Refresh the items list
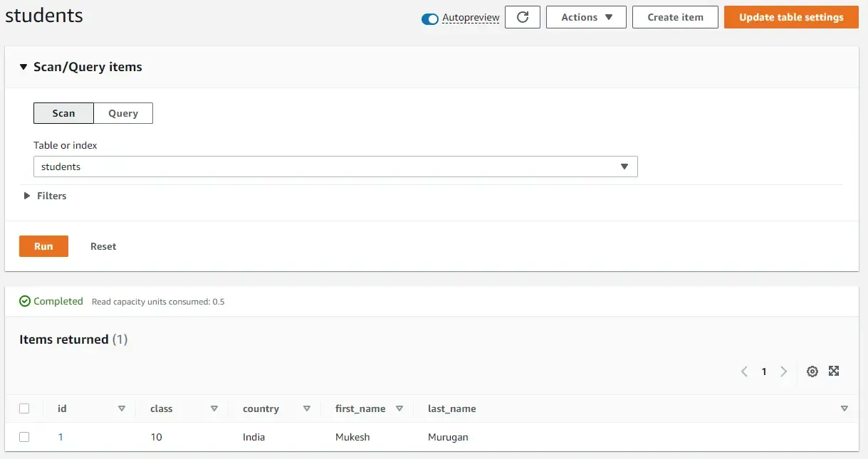The width and height of the screenshot is (868, 459). 522,16
